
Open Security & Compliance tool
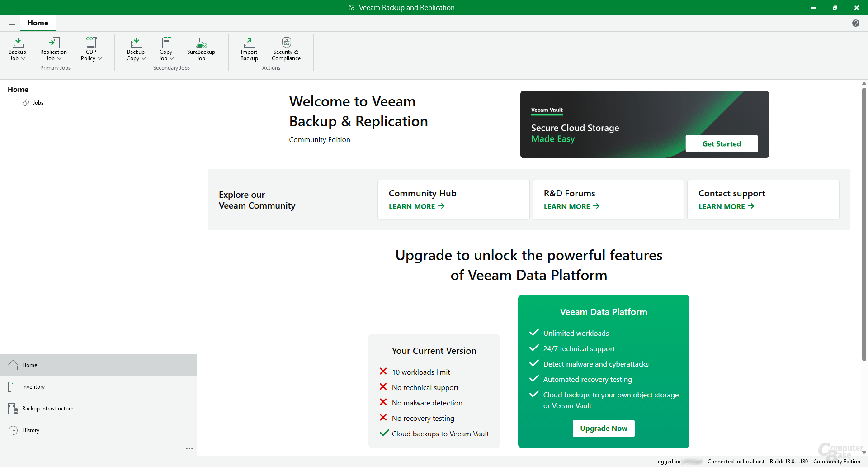click(286, 43)
